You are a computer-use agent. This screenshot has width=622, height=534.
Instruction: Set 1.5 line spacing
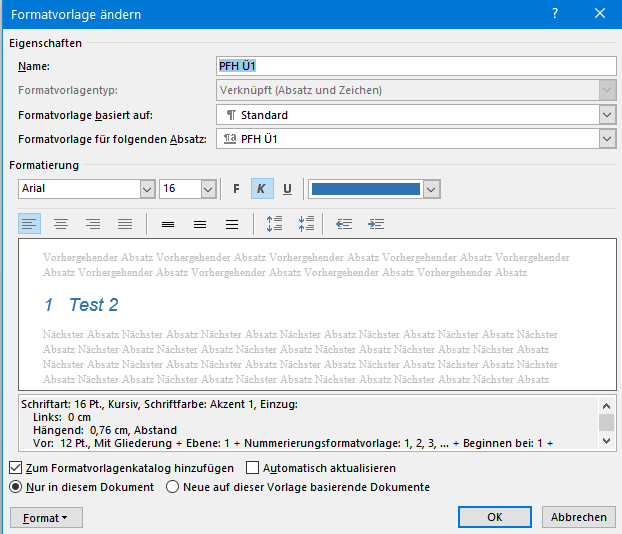(x=200, y=224)
